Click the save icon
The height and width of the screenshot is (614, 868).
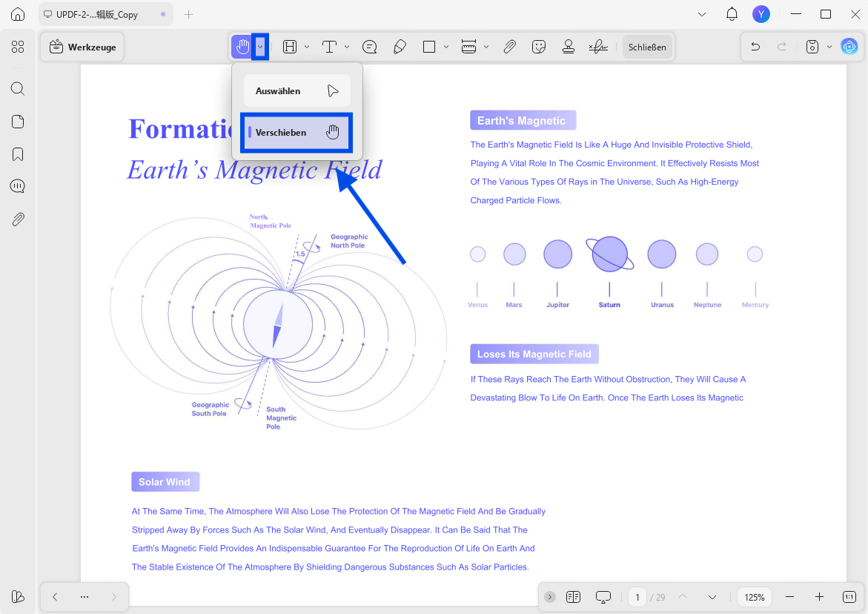click(812, 47)
